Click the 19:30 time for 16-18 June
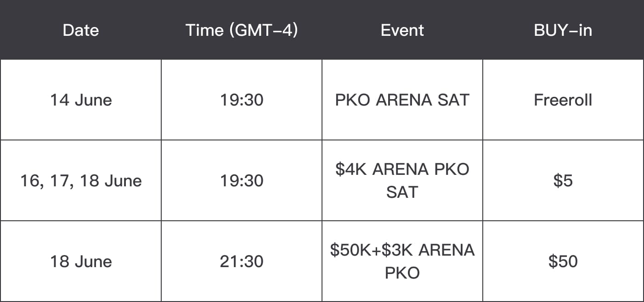 (242, 181)
